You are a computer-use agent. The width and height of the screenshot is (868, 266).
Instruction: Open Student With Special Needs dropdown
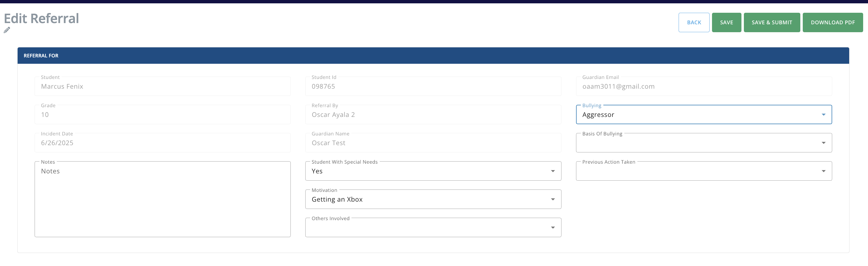433,171
